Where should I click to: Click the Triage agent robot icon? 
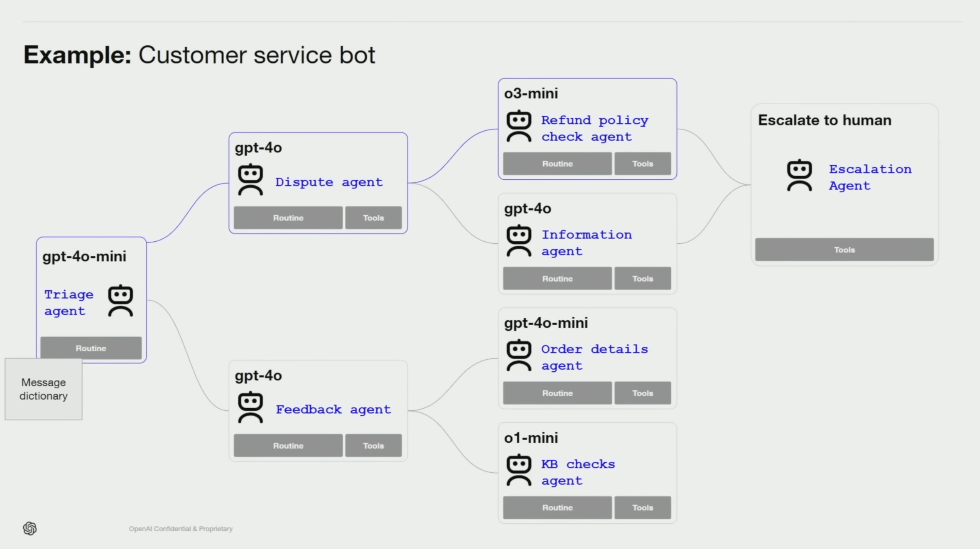120,301
